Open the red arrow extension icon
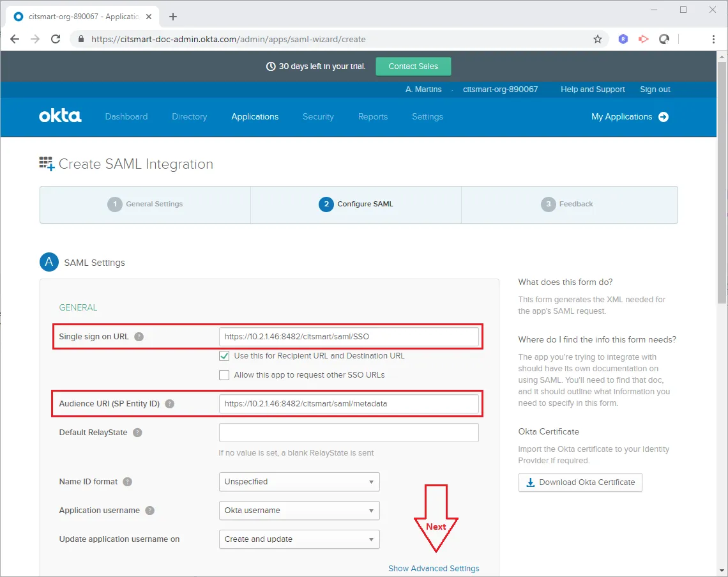The width and height of the screenshot is (728, 577). pos(644,39)
